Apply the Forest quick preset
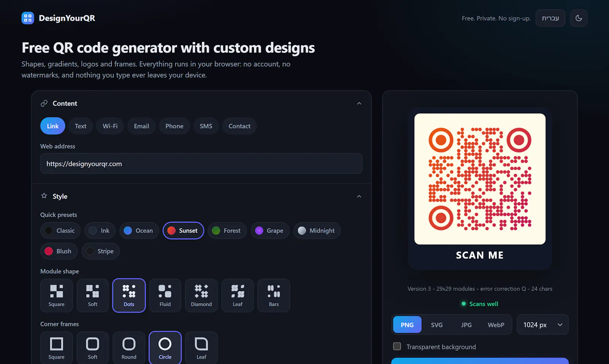Viewport: 609px width, 364px height. [227, 230]
